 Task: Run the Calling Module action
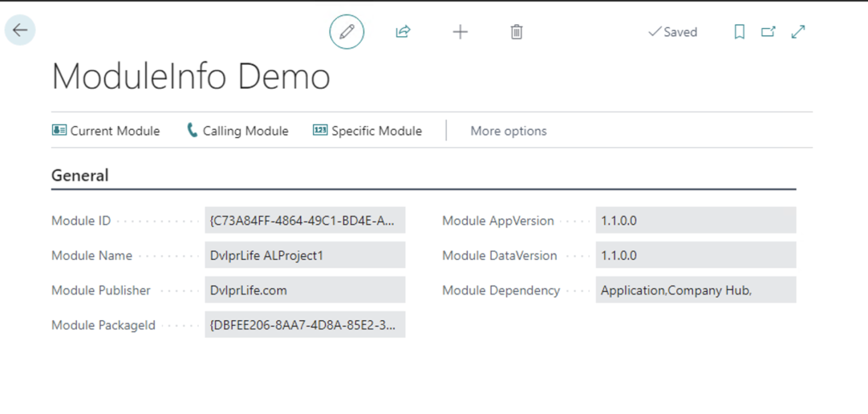coord(237,131)
